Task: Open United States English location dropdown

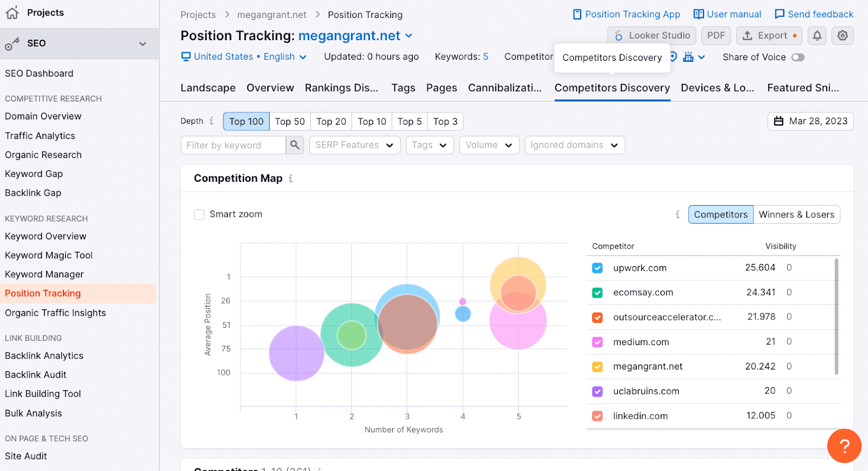Action: coord(244,56)
